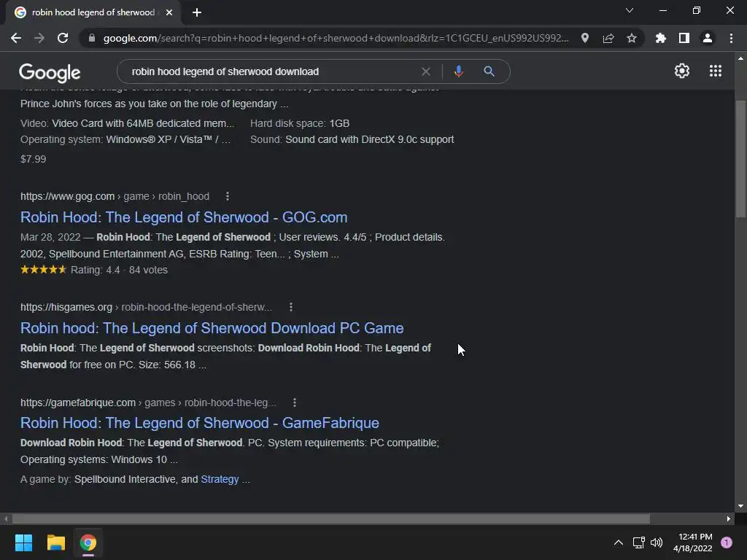Image resolution: width=747 pixels, height=560 pixels.
Task: Clear the search box text
Action: click(426, 71)
